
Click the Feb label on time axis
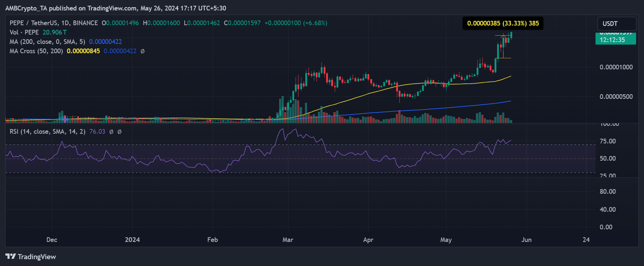[x=213, y=240]
